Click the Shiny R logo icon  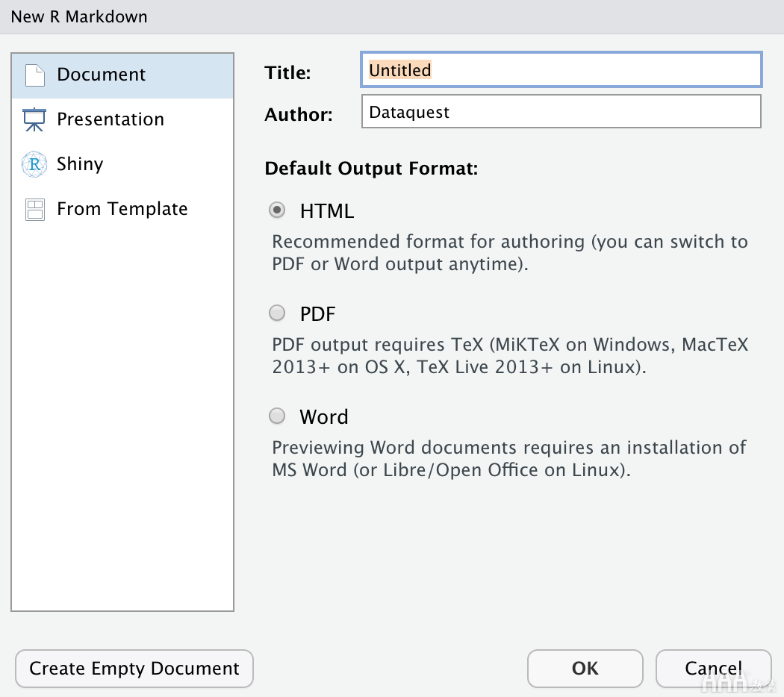coord(34,164)
